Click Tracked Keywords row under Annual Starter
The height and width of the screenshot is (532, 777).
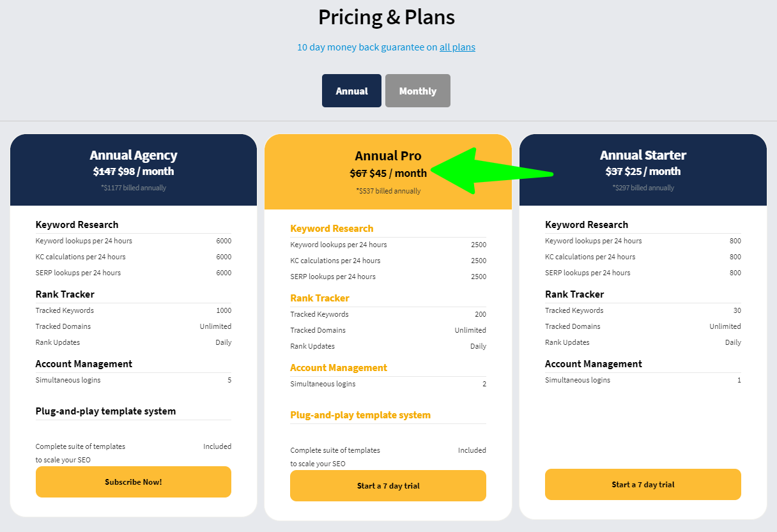pos(574,310)
